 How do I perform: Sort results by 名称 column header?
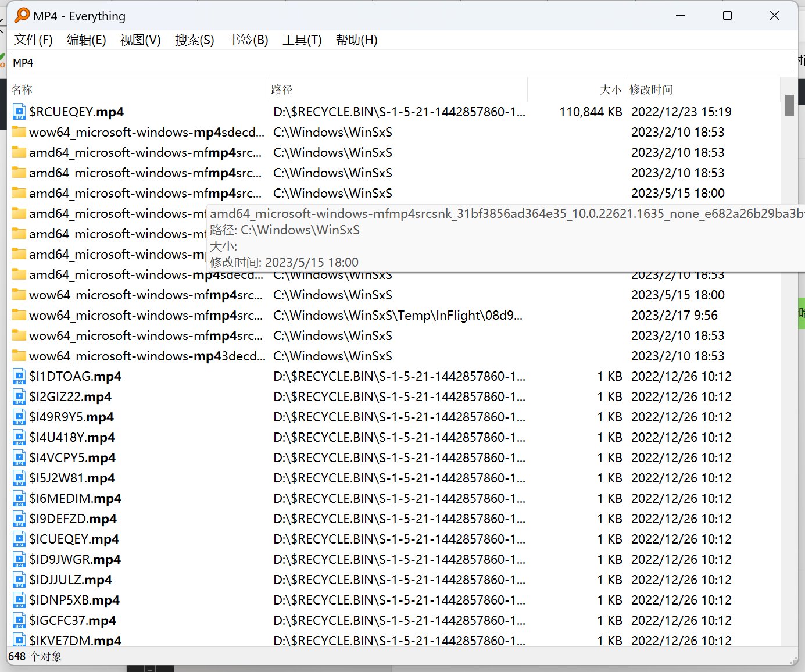tap(138, 90)
